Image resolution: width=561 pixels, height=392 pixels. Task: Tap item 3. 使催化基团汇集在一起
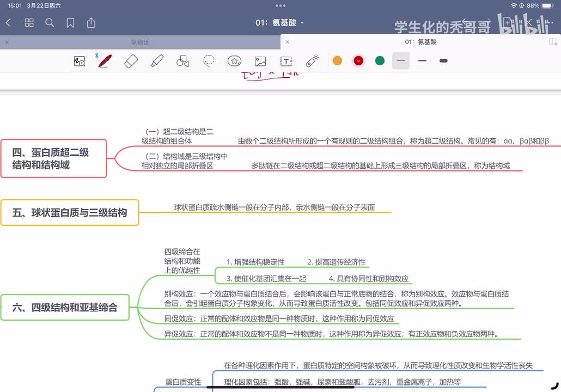(266, 278)
